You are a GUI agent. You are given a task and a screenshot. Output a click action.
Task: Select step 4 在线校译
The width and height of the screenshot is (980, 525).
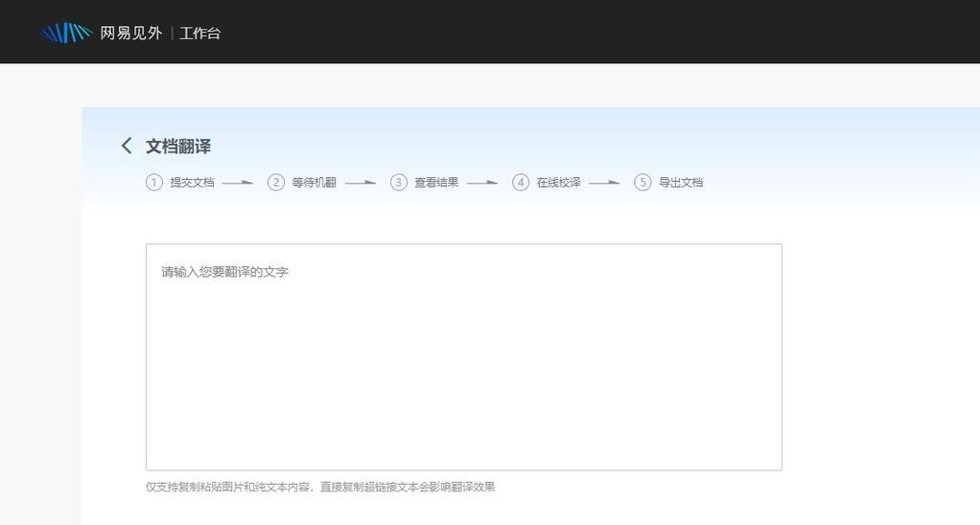click(x=547, y=182)
